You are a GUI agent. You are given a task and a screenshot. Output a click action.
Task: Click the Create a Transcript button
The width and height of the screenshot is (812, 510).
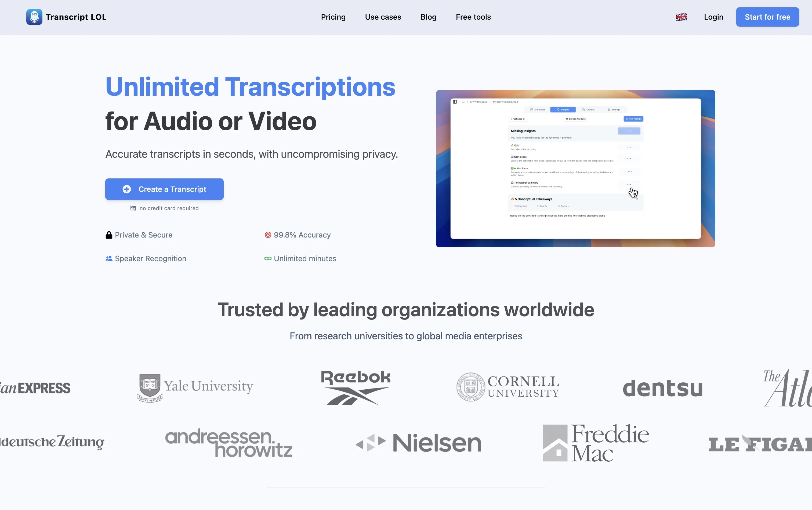click(164, 189)
